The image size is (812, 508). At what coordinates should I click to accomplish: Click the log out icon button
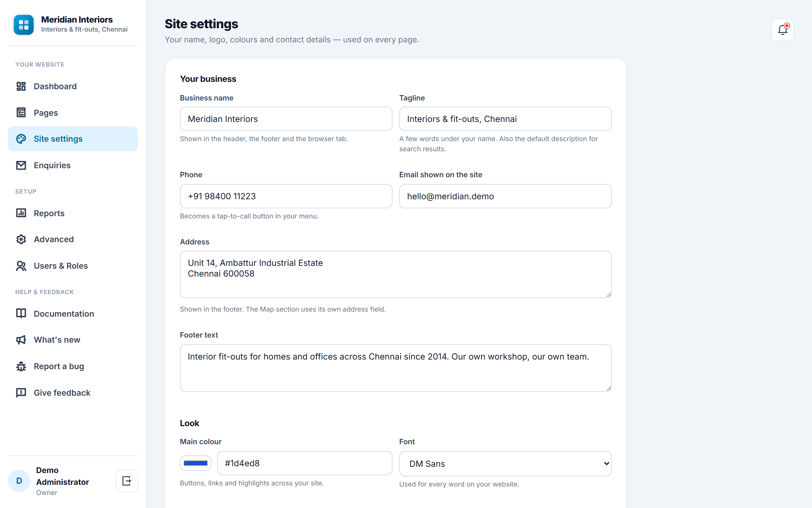pyautogui.click(x=127, y=481)
